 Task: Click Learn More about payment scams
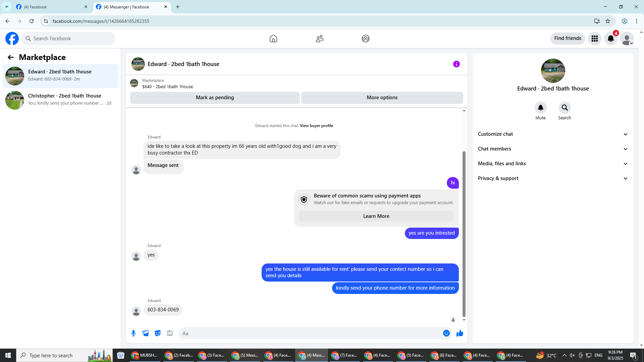click(x=376, y=216)
